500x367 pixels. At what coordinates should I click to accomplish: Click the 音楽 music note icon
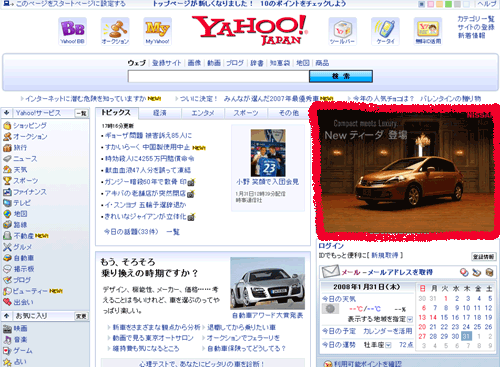click(x=7, y=340)
